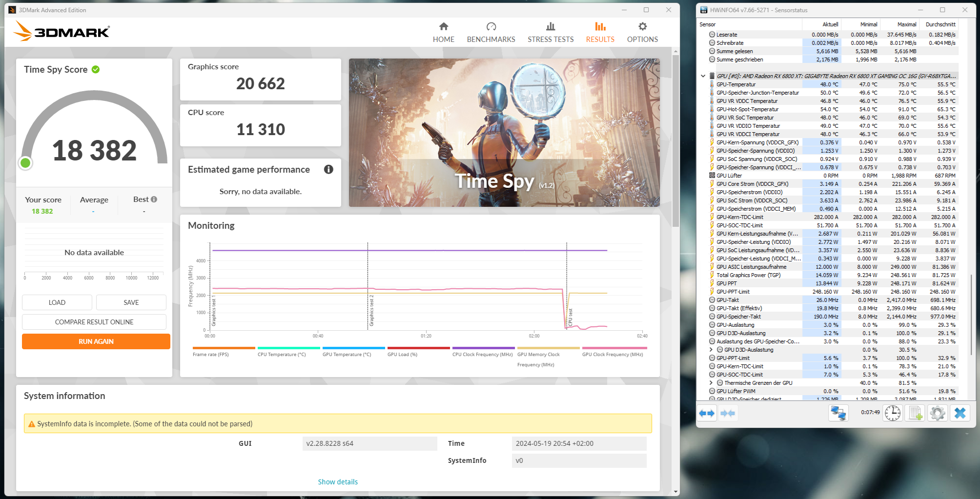
Task: Click the 3DMark logo in the header
Action: click(62, 31)
